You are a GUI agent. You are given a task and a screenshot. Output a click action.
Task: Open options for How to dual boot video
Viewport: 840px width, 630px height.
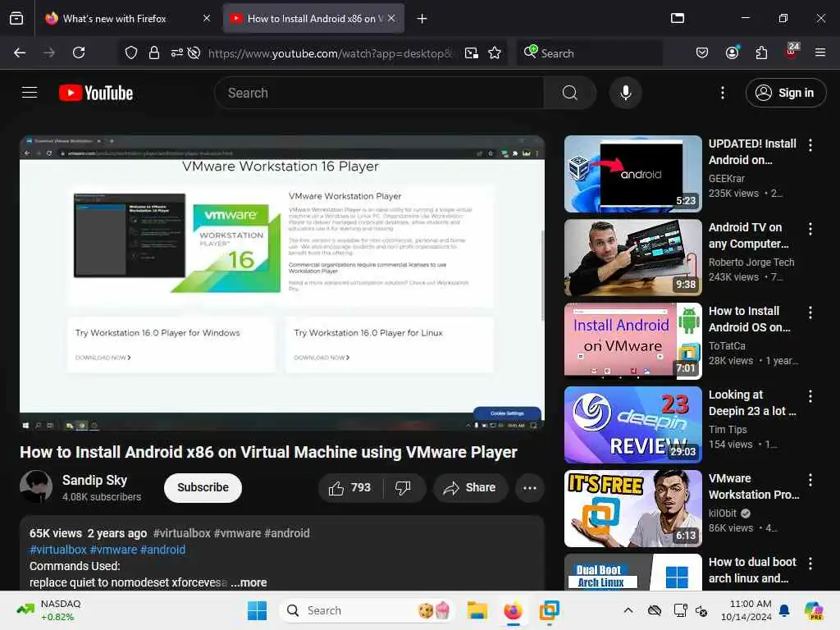coord(810,563)
